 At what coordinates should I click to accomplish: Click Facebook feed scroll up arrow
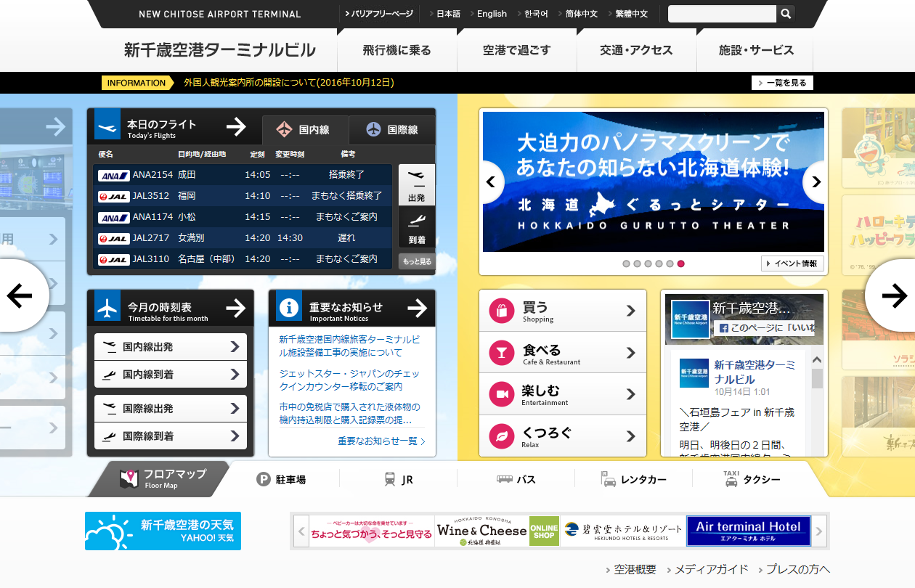pyautogui.click(x=817, y=359)
